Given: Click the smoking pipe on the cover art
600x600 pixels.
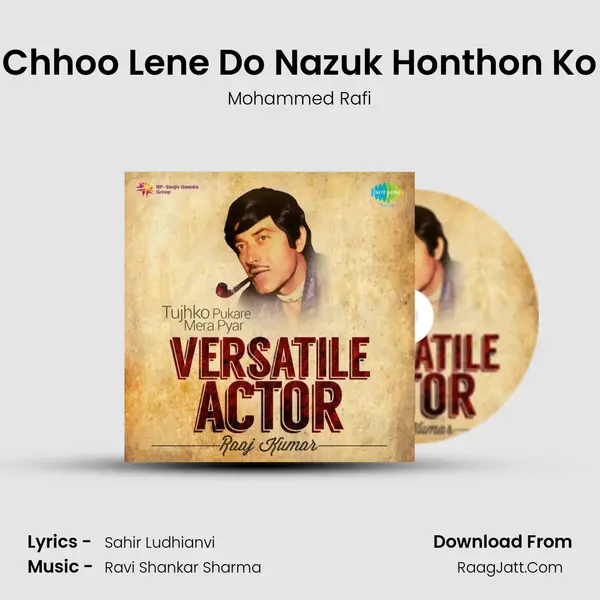Looking at the screenshot, I should [x=234, y=286].
